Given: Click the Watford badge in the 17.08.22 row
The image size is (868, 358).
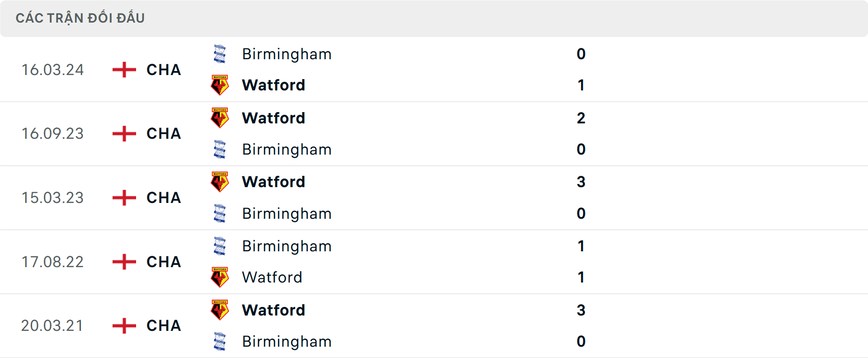Looking at the screenshot, I should tap(220, 278).
